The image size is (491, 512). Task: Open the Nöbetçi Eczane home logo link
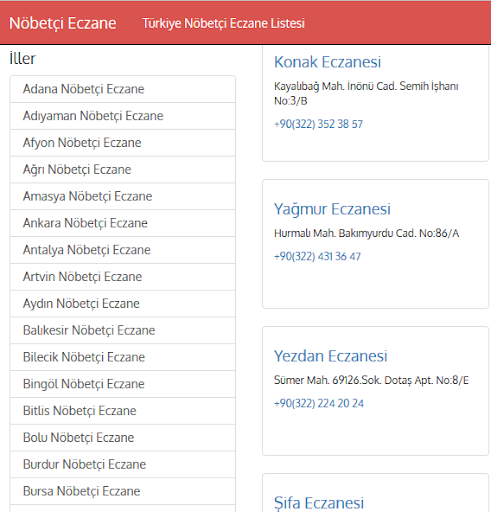pyautogui.click(x=63, y=24)
